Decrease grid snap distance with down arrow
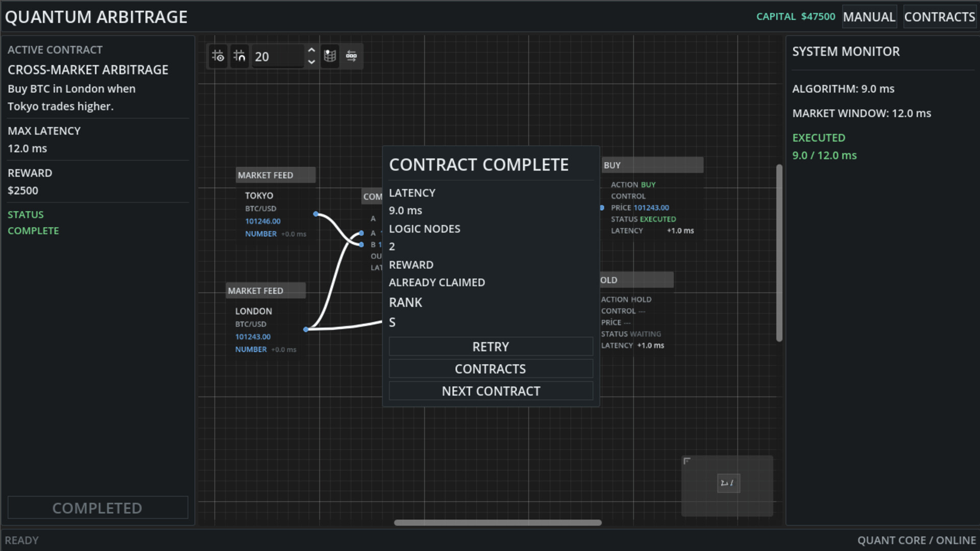The height and width of the screenshot is (551, 980). click(311, 62)
